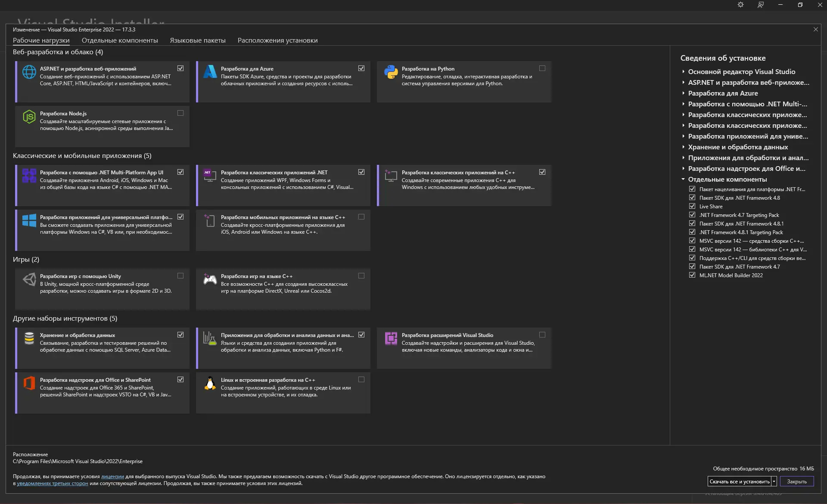The image size is (827, 504).
Task: Open the Расположения установки tab
Action: (277, 40)
